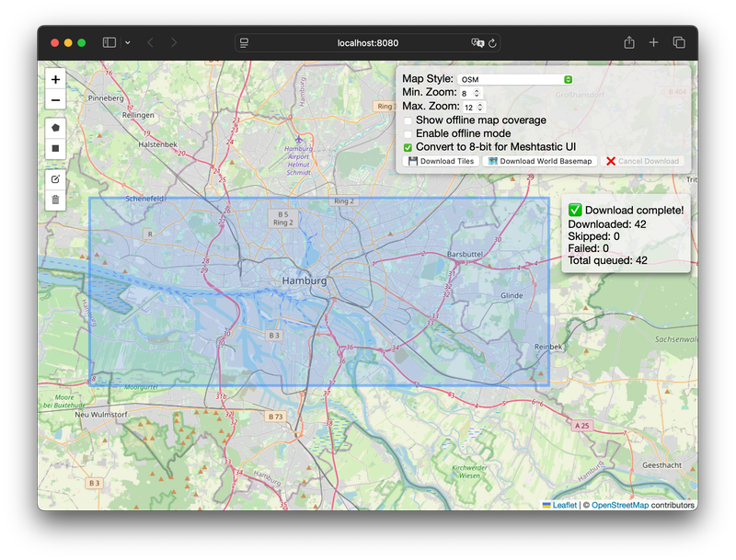The width and height of the screenshot is (736, 560).
Task: Zoom in using the plus control
Action: [x=55, y=77]
